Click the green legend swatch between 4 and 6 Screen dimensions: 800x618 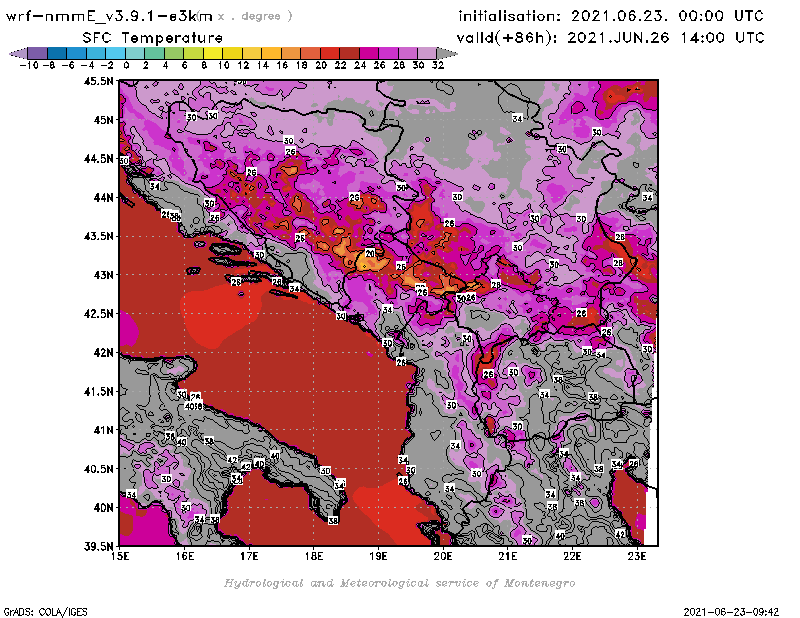[x=174, y=53]
